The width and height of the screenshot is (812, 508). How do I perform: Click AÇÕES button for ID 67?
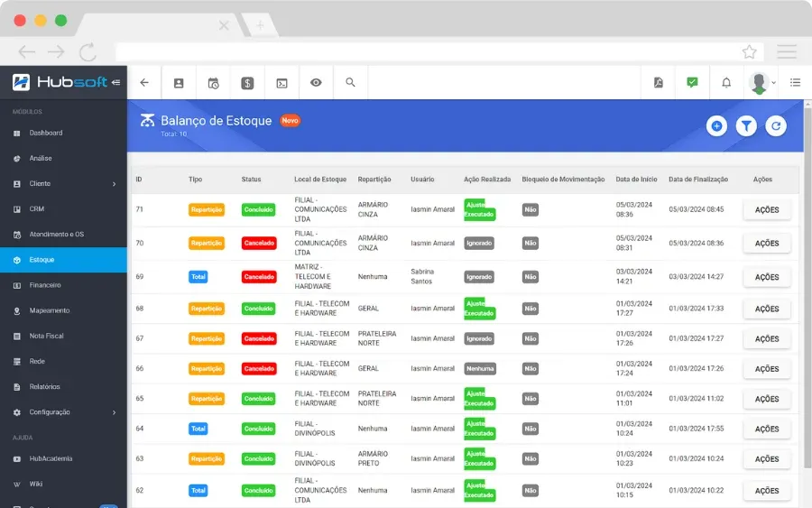click(766, 338)
